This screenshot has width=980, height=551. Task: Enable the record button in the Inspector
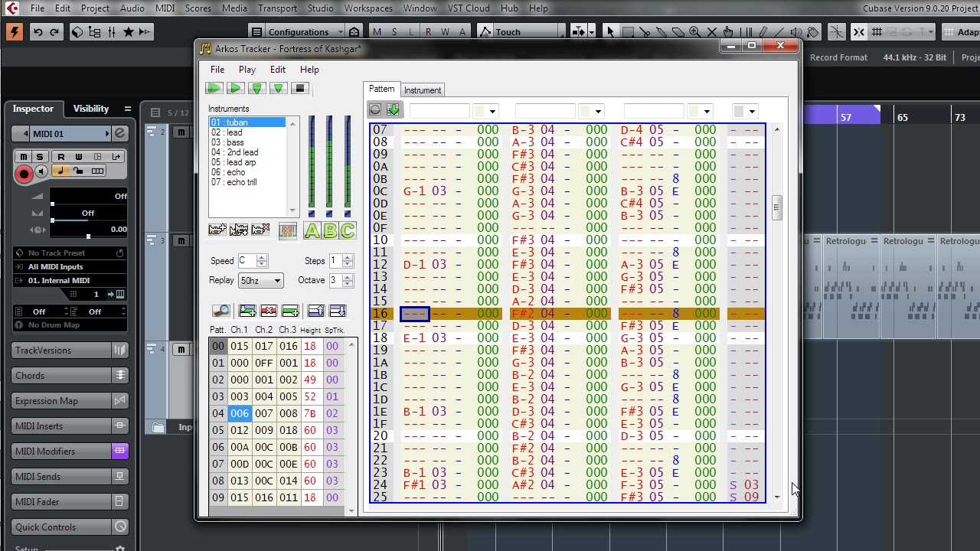(x=24, y=174)
